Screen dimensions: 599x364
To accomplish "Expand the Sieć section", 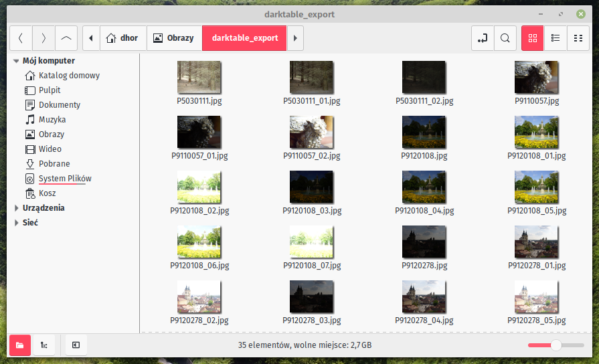I will coord(16,223).
